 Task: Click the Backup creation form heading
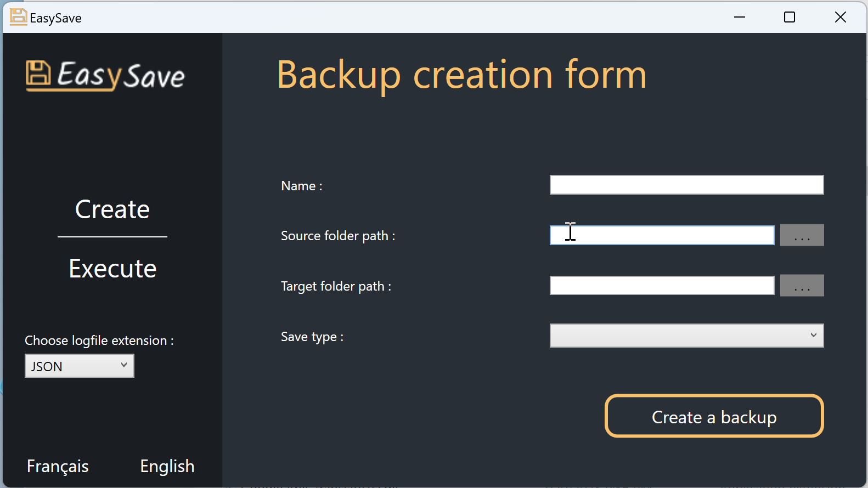tap(461, 75)
